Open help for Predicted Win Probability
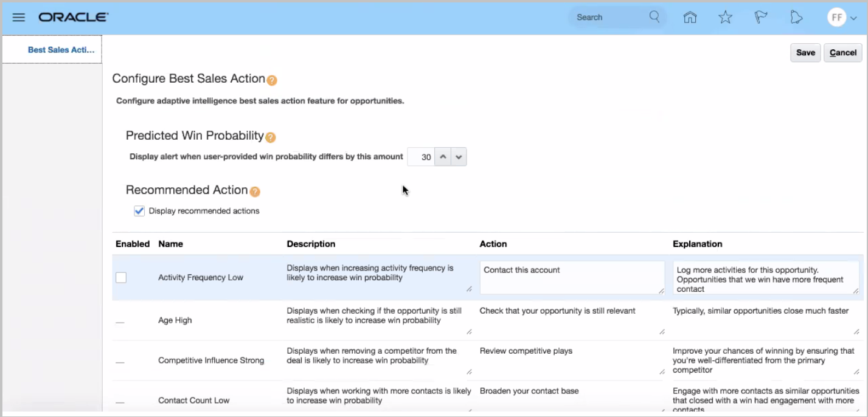 click(x=269, y=138)
